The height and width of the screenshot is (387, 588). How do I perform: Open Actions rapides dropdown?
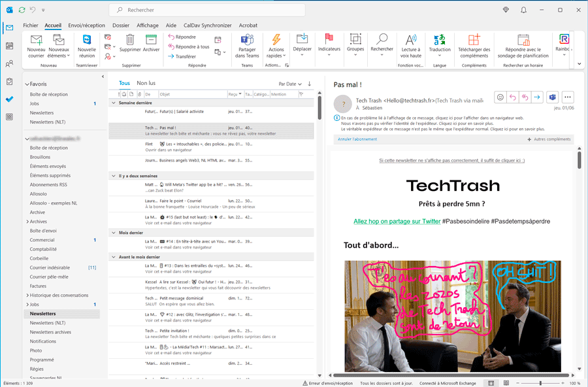(x=276, y=46)
